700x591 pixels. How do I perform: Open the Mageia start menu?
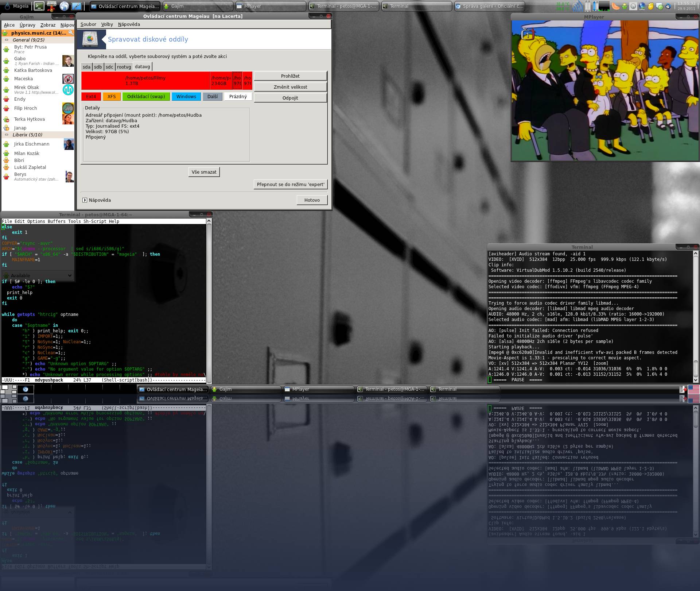tap(16, 6)
